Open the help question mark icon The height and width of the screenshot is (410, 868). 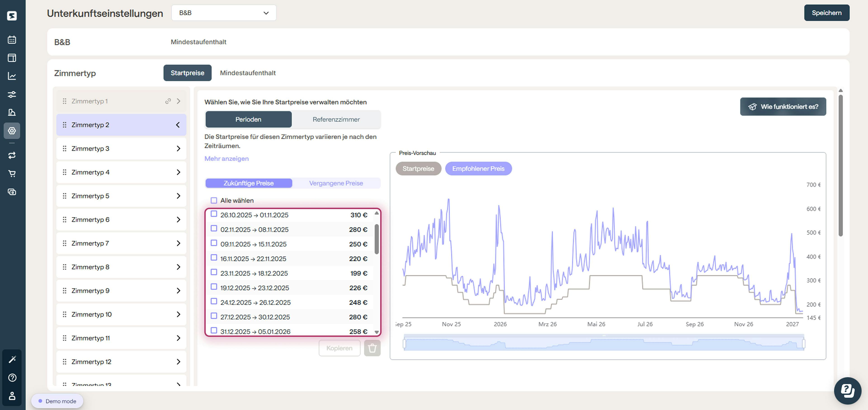[x=12, y=377]
